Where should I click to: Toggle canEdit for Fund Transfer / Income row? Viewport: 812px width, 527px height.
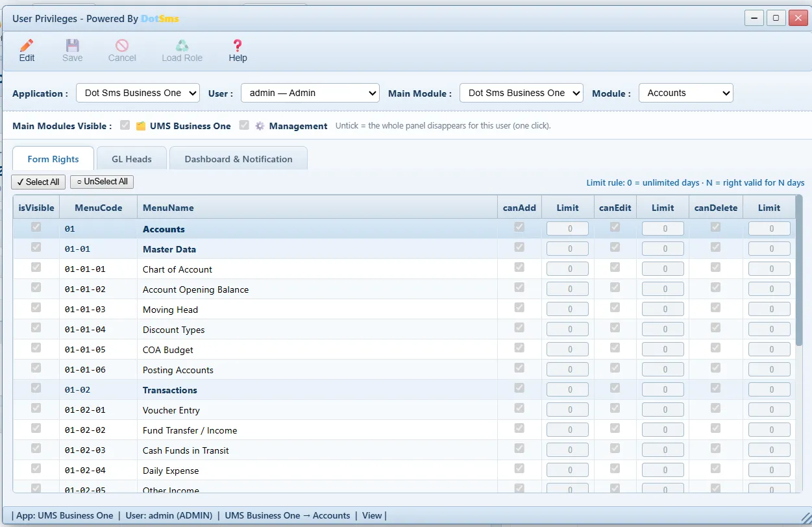[x=615, y=428]
